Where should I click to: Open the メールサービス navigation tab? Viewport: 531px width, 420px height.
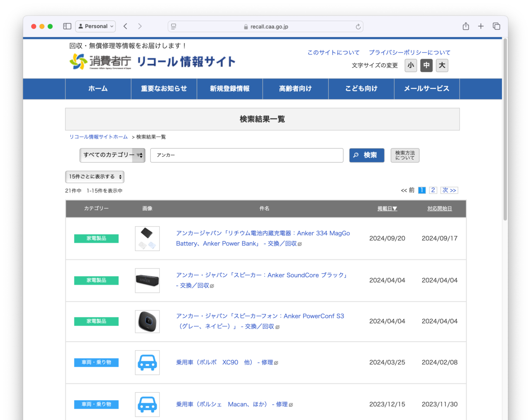[427, 89]
